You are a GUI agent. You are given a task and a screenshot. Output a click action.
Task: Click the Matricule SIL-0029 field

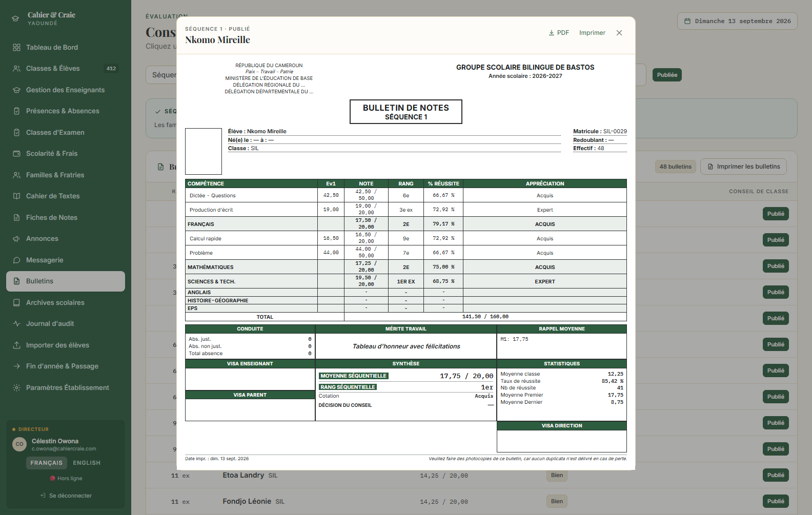click(x=600, y=131)
